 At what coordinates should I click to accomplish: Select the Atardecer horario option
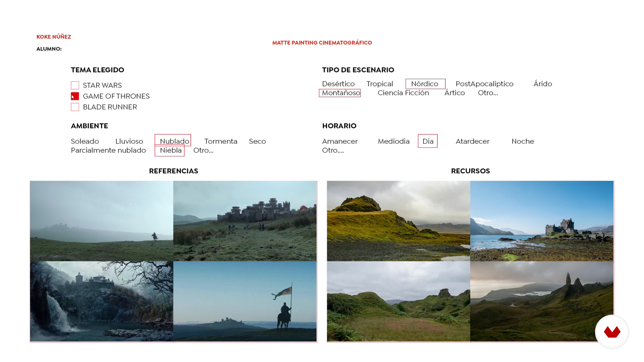pyautogui.click(x=472, y=141)
